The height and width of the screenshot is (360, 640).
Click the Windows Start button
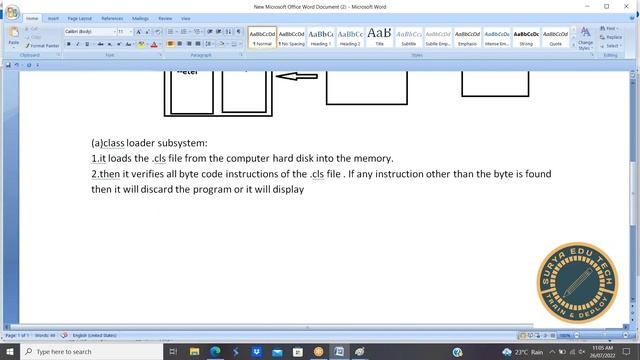tap(10, 351)
